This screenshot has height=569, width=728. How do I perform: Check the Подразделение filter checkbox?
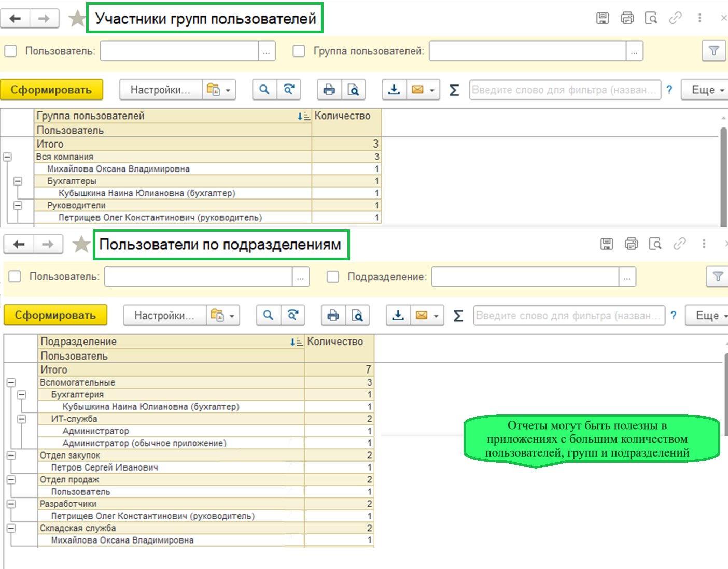333,277
